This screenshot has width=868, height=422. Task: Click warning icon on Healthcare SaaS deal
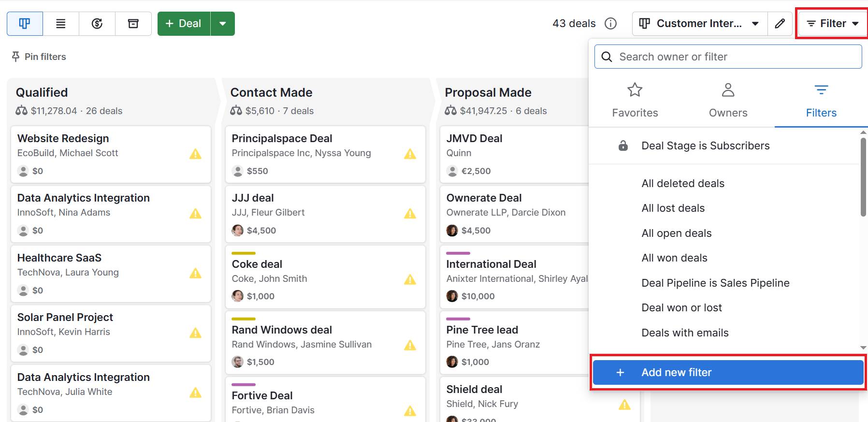195,273
